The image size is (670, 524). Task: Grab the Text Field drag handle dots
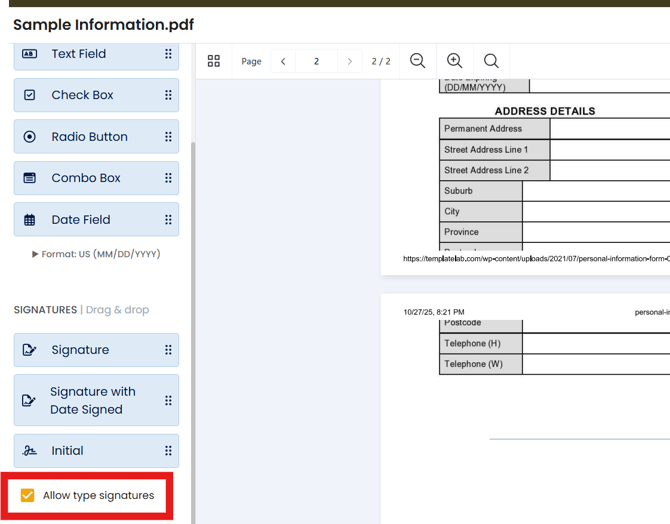168,54
